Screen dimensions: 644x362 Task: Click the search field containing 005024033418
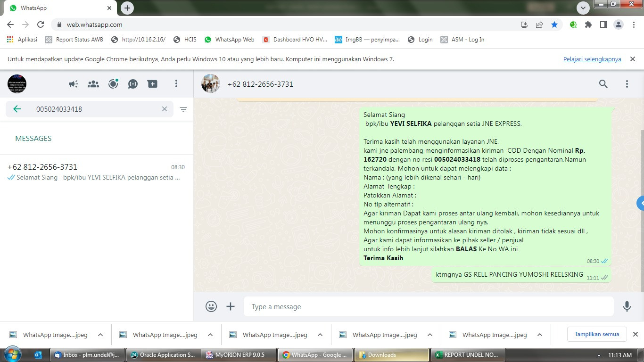tap(90, 109)
